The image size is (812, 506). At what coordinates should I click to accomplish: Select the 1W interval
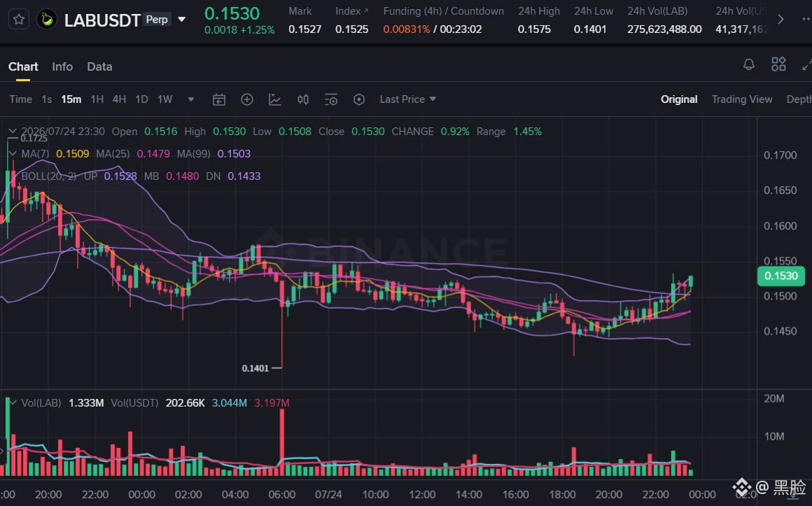(x=164, y=99)
